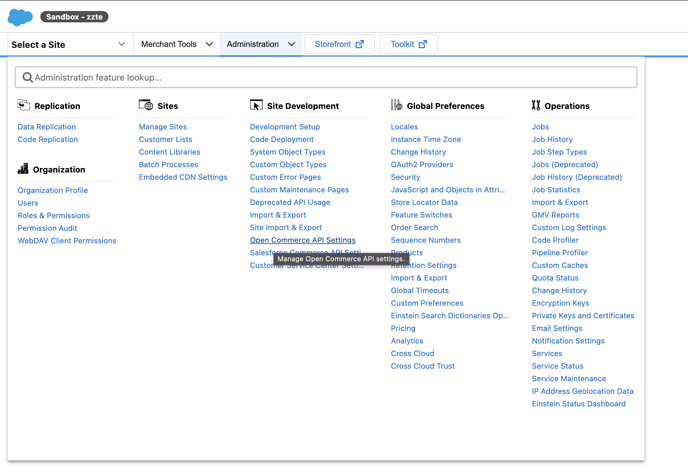
Task: Open Instance Time Zone
Action: click(426, 140)
